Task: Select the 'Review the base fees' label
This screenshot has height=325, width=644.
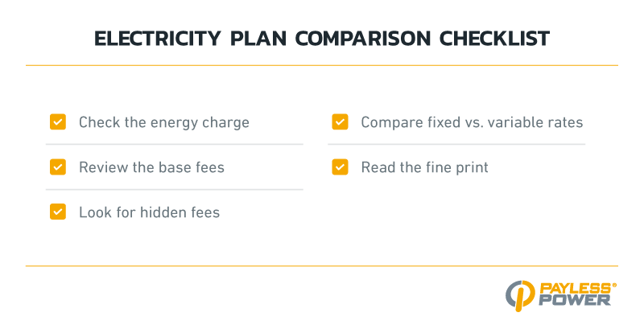Action: pyautogui.click(x=151, y=168)
